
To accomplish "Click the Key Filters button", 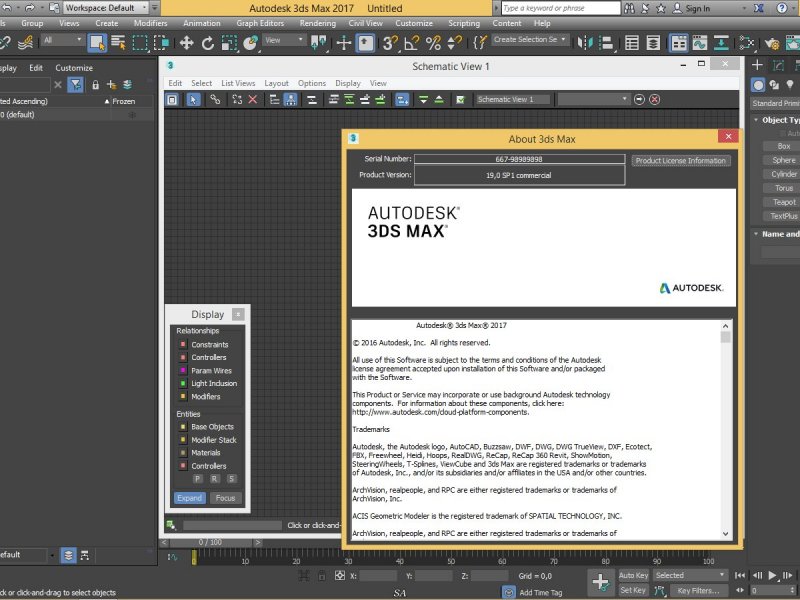I will pos(698,591).
